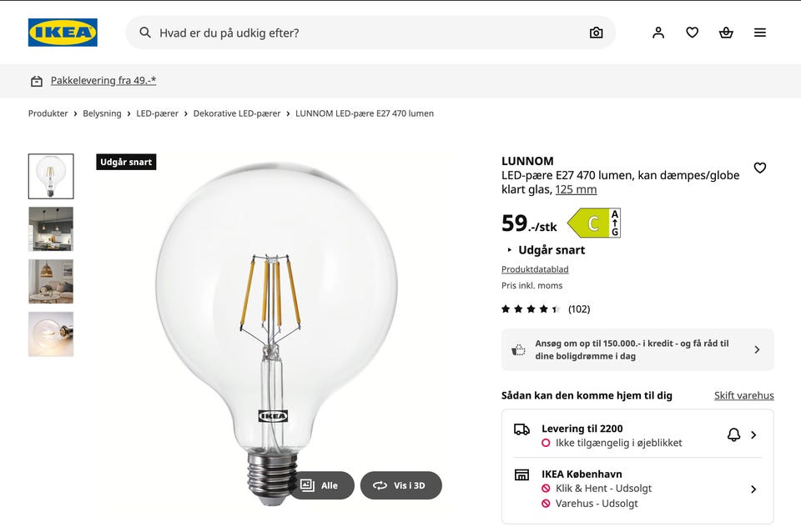
Task: Open the user profile icon
Action: point(658,33)
